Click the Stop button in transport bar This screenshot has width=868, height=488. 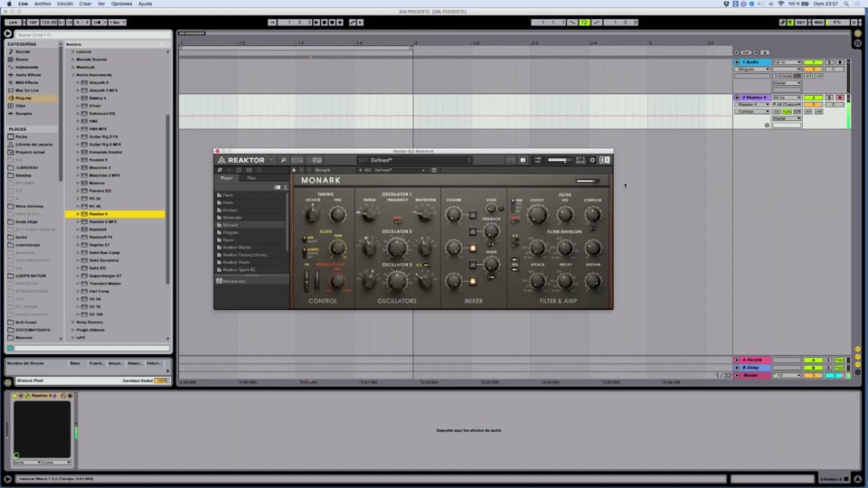[x=325, y=22]
